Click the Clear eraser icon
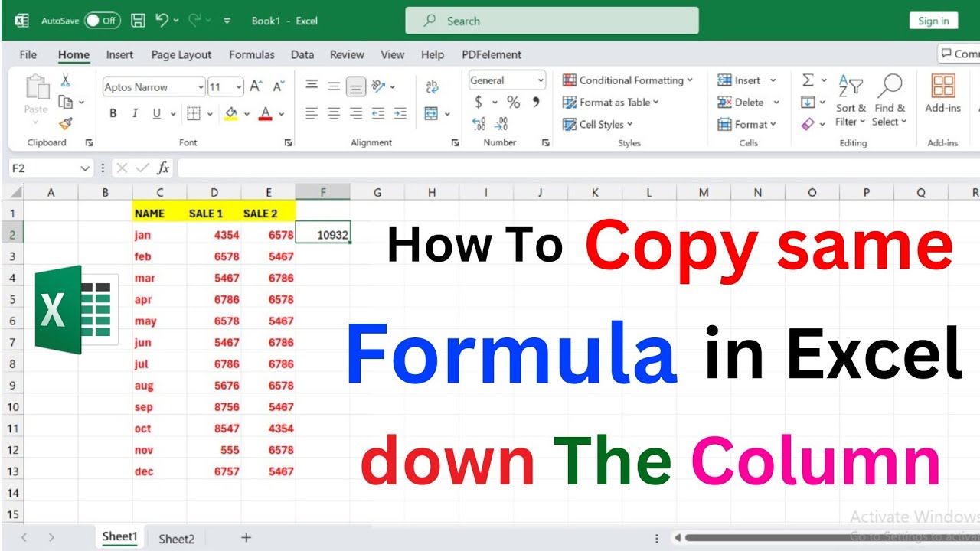980x551 pixels. coord(808,123)
